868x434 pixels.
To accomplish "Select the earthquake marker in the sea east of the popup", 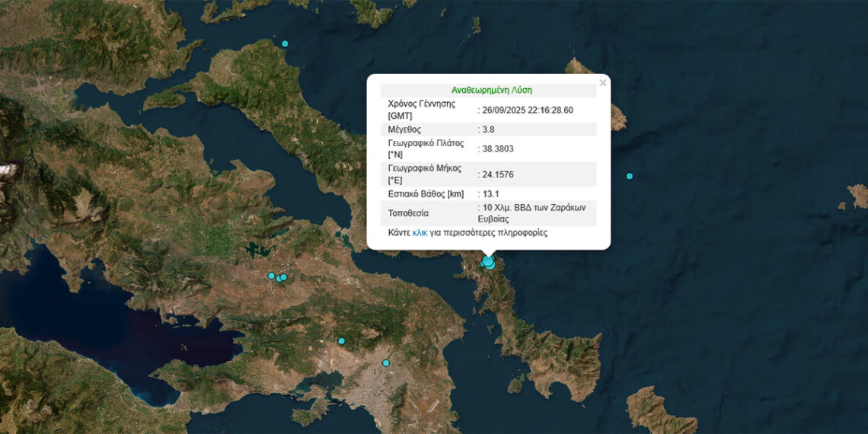I will tap(629, 177).
